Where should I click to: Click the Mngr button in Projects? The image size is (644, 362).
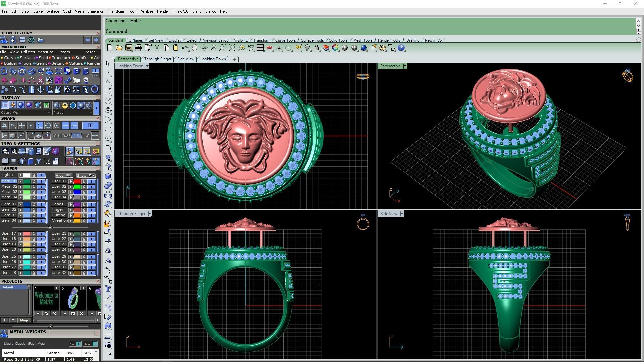[x=24, y=320]
